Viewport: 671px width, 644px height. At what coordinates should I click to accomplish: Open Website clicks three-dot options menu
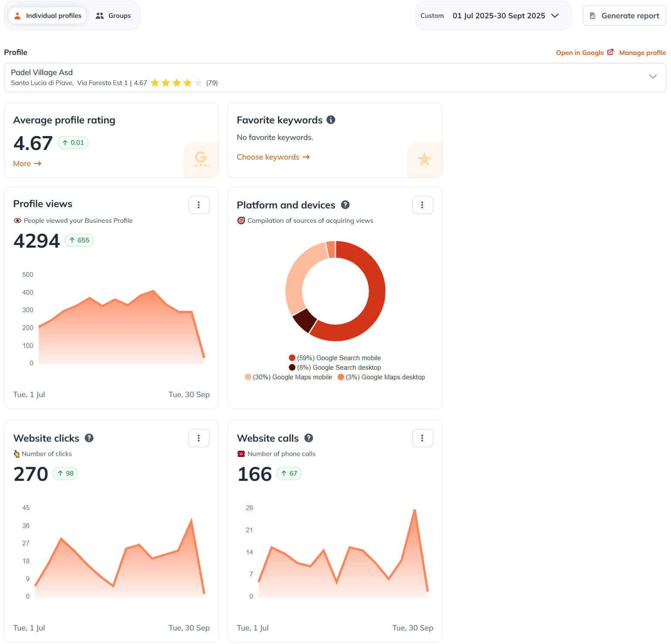tap(199, 438)
